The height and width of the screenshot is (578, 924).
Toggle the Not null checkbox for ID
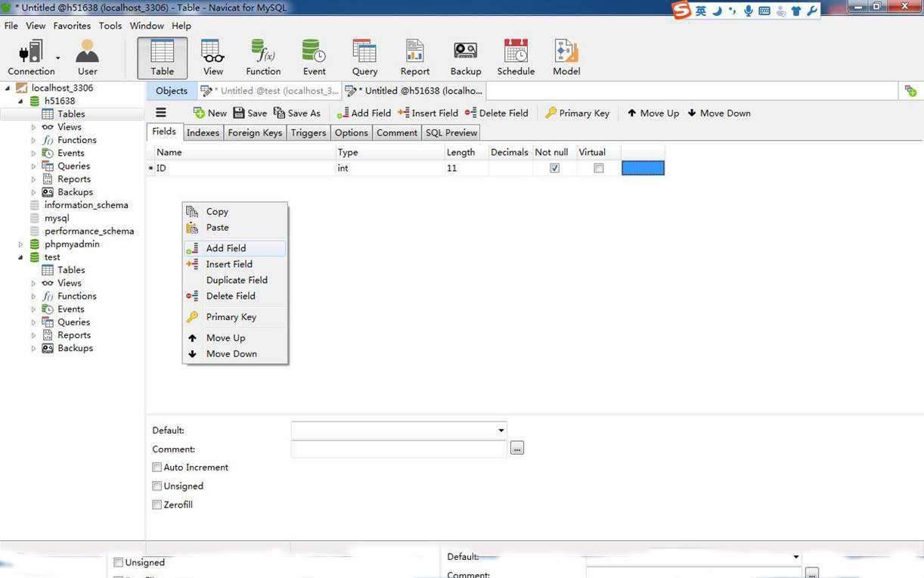tap(554, 168)
